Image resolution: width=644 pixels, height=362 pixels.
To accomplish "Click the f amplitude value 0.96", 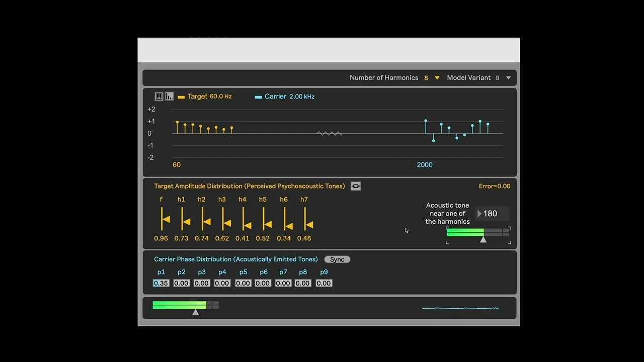I will pos(161,238).
